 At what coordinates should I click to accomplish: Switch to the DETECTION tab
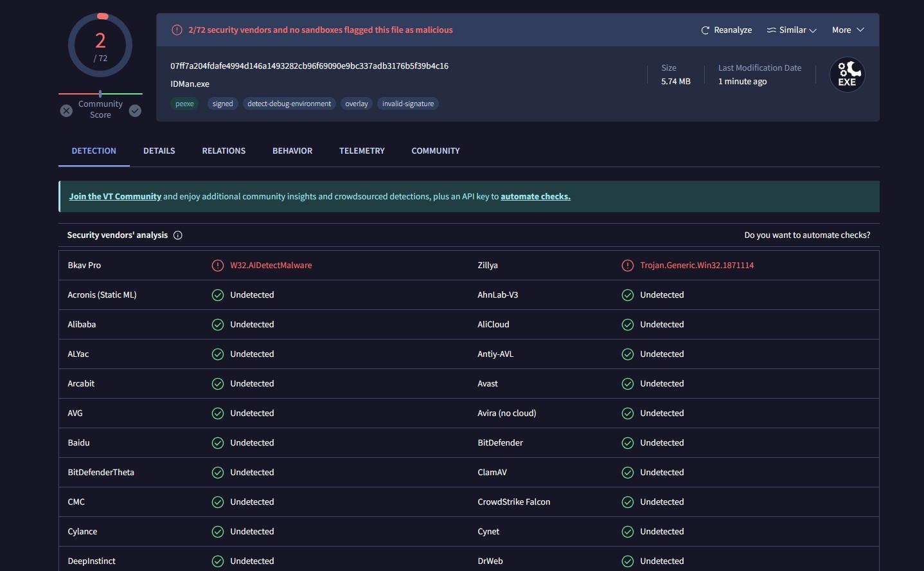[94, 151]
